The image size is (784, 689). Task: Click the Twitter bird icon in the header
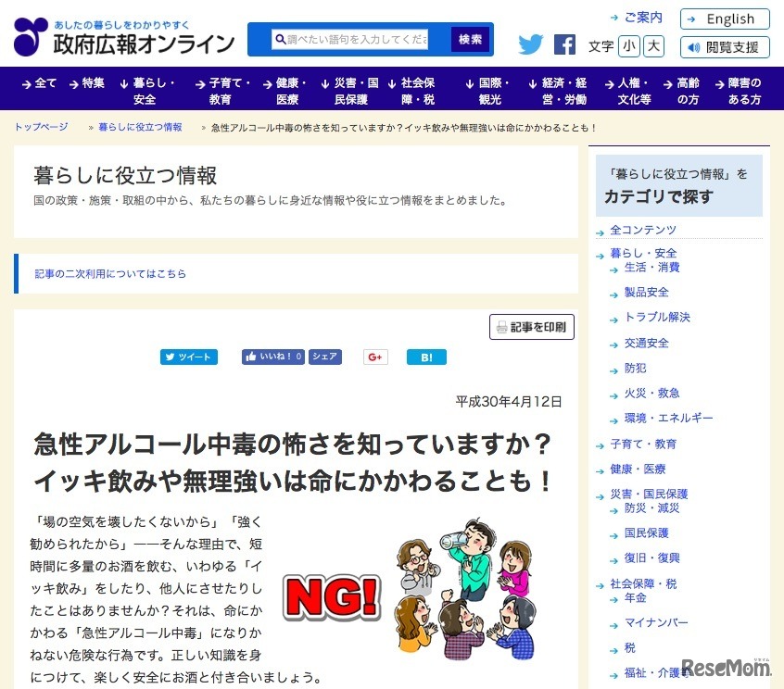point(528,44)
